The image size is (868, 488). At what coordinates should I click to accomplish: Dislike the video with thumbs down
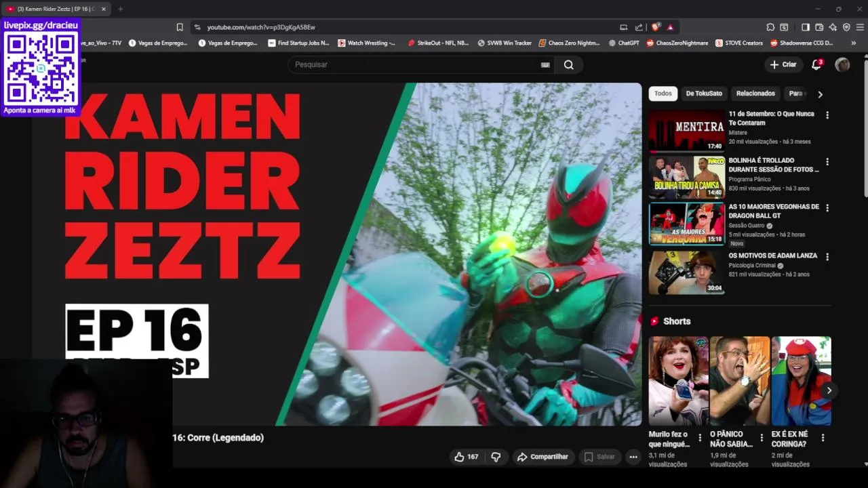click(496, 457)
